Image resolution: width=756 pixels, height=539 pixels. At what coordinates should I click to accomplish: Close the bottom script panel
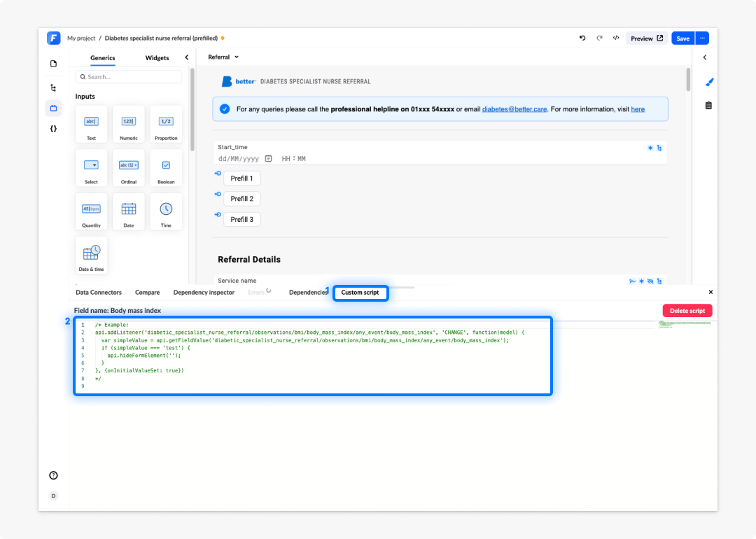click(x=710, y=292)
